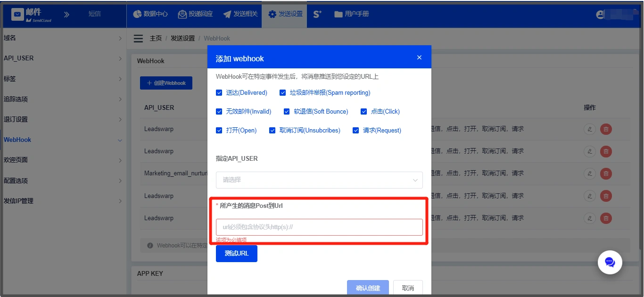
Task: Open the 数据中心 top menu
Action: click(x=150, y=14)
